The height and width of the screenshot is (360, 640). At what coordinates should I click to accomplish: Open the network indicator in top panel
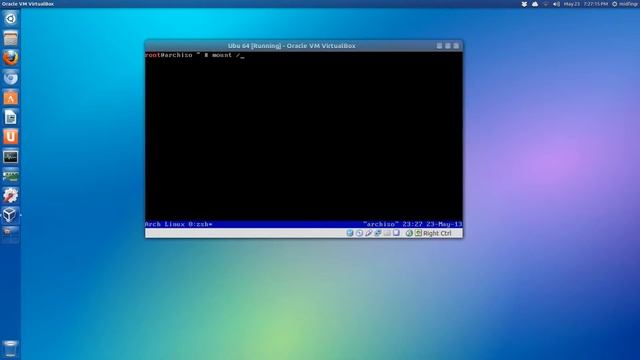[545, 4]
